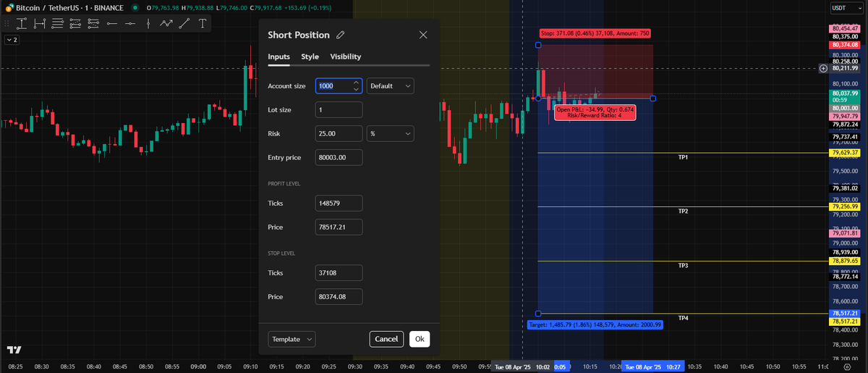Click the Entry price input field
The width and height of the screenshot is (868, 373).
[x=339, y=157]
